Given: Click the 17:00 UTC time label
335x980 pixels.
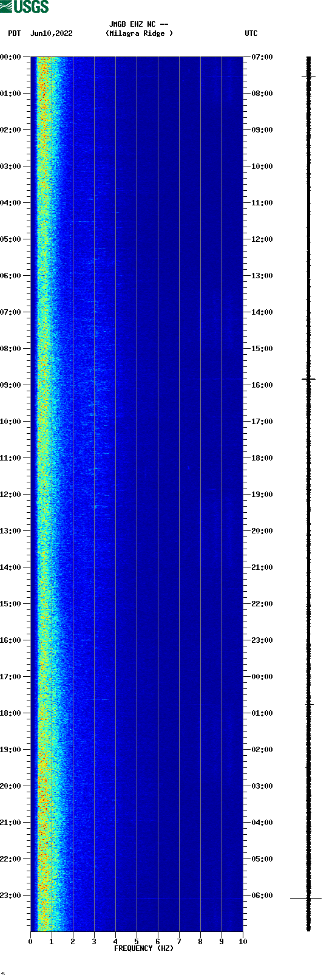Looking at the screenshot, I should click(x=262, y=422).
